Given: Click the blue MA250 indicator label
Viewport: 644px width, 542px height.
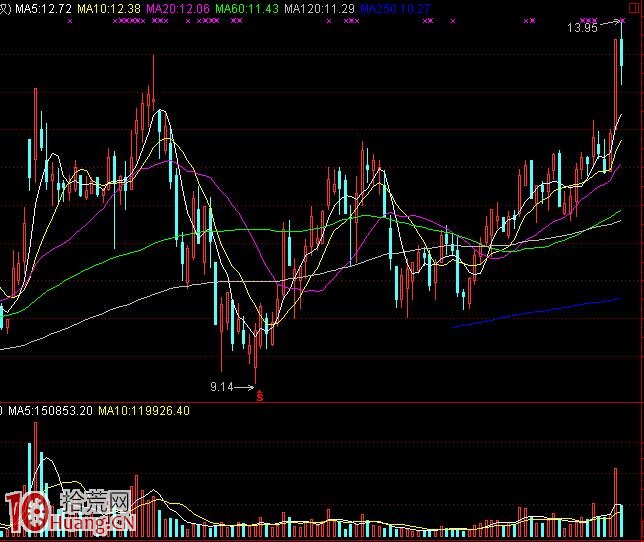Looking at the screenshot, I should (x=395, y=8).
